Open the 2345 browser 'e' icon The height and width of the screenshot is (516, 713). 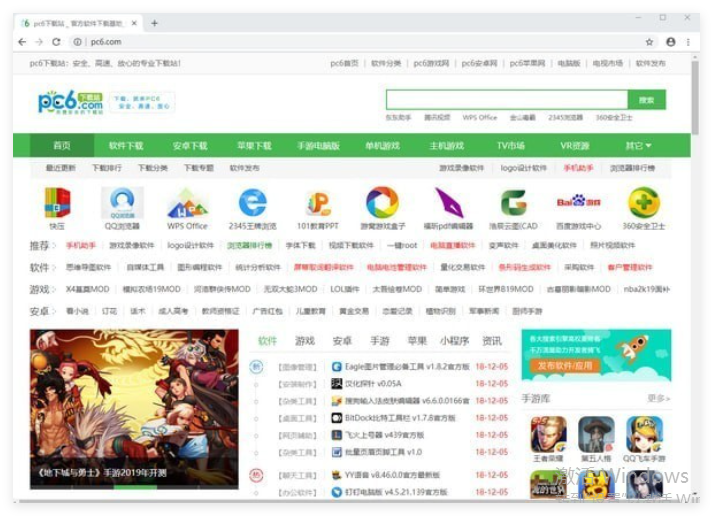[252, 203]
